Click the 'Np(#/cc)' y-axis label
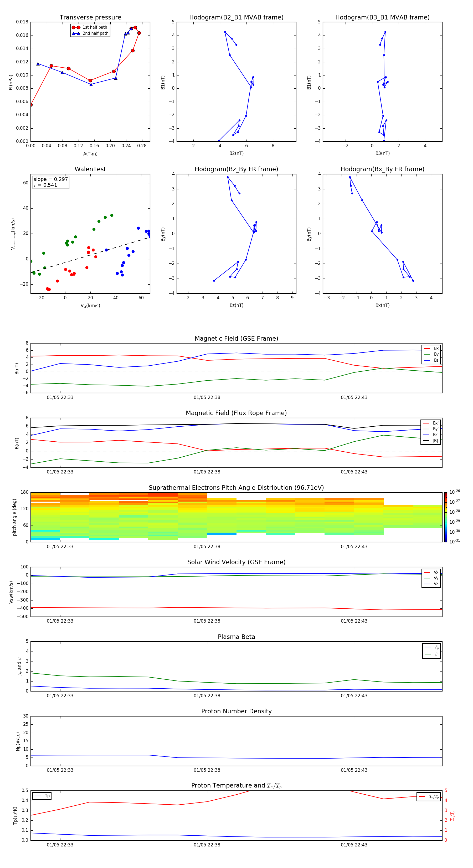473x868 pixels. point(18,741)
